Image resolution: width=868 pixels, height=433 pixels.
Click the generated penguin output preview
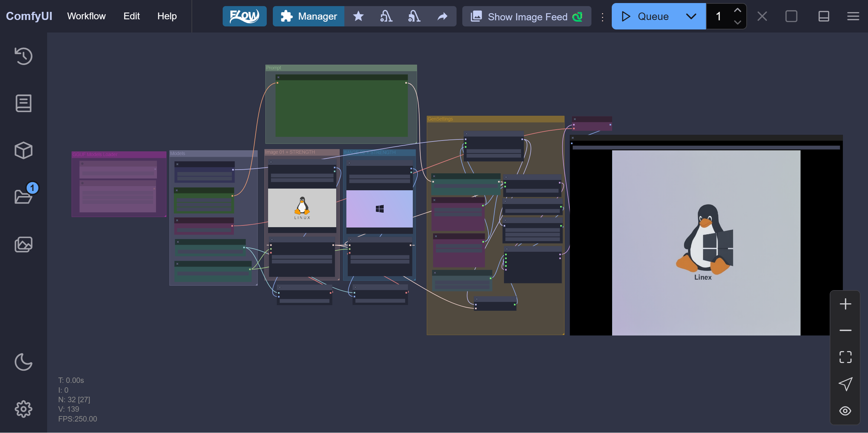coord(706,243)
